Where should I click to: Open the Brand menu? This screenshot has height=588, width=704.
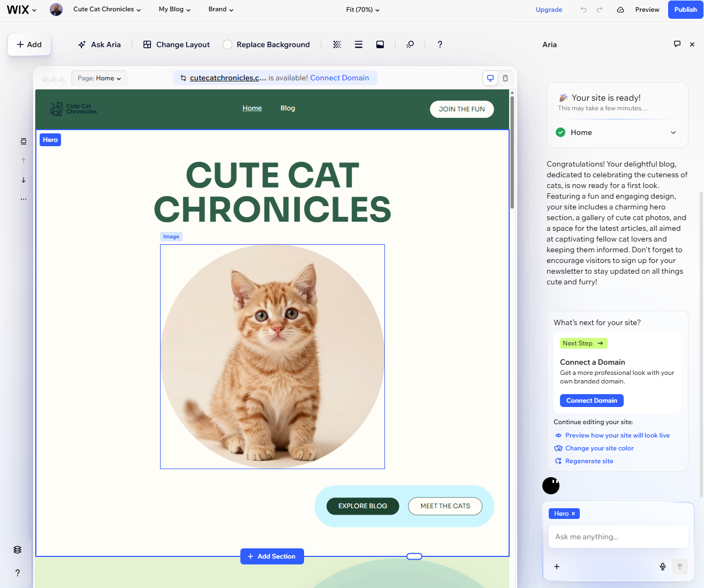click(220, 9)
